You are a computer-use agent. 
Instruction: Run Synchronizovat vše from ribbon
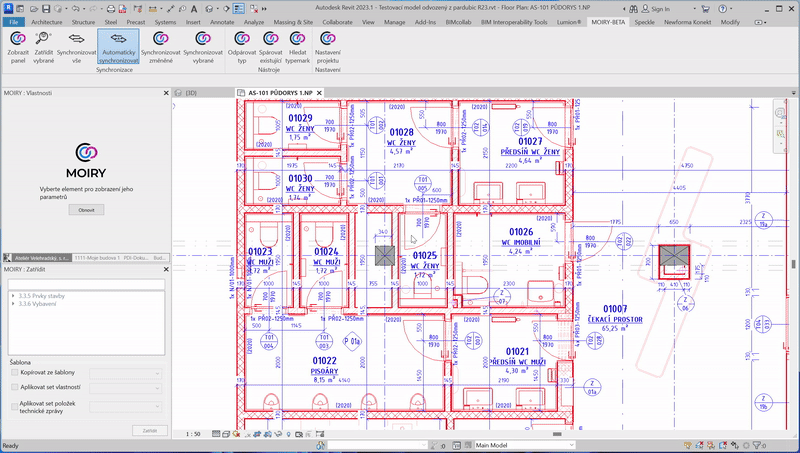point(76,45)
